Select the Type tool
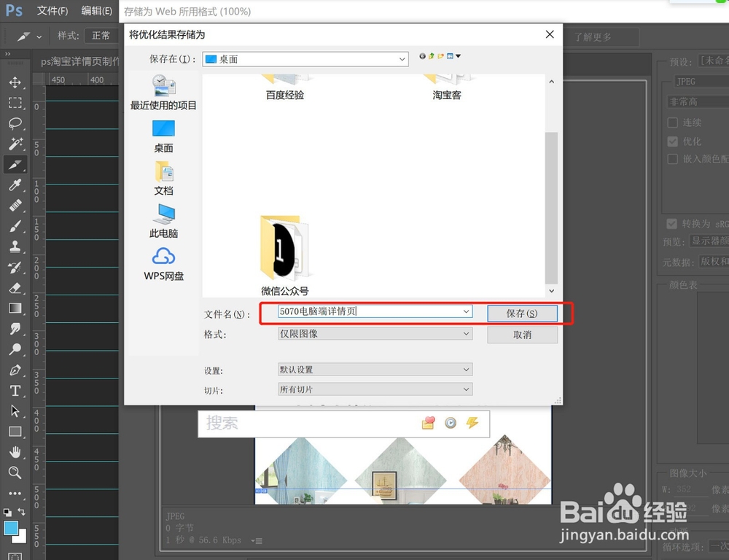 tap(15, 390)
